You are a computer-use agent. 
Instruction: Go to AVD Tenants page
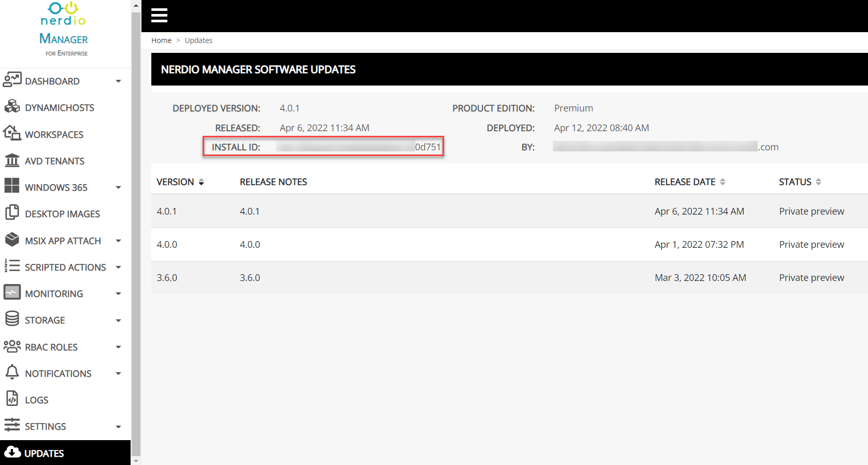pyautogui.click(x=54, y=161)
